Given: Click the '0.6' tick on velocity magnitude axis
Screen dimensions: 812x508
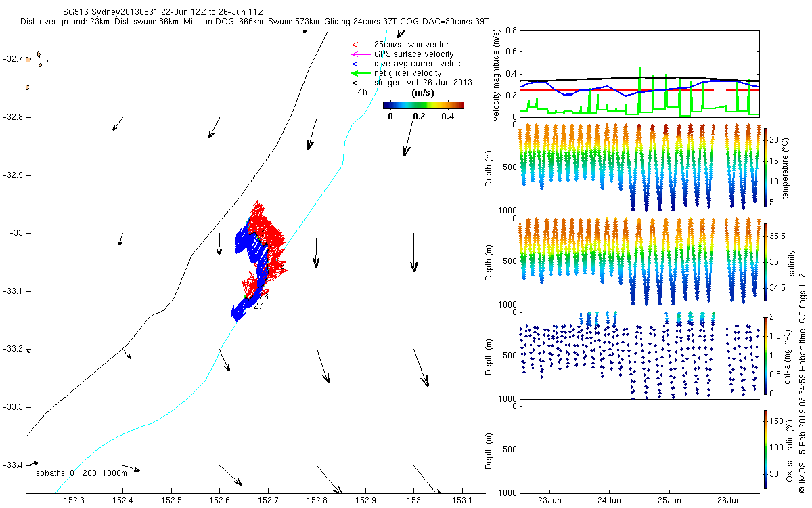Looking at the screenshot, I should pos(510,52).
